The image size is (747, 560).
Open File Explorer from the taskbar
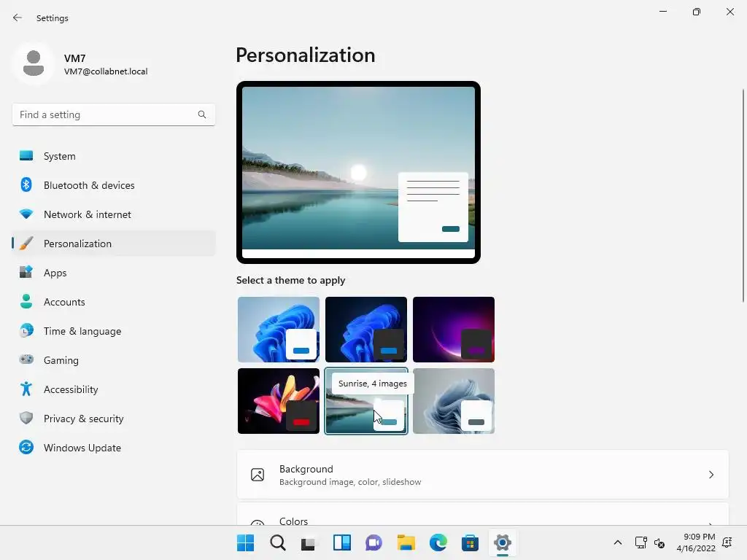(406, 542)
